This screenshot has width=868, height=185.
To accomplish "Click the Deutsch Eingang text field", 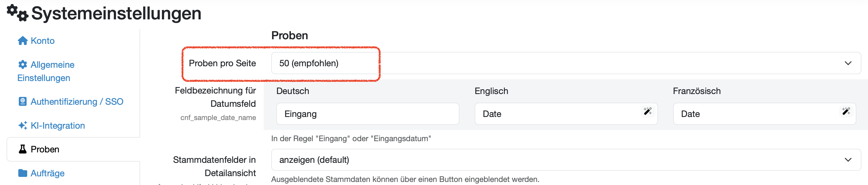I will coord(367,114).
